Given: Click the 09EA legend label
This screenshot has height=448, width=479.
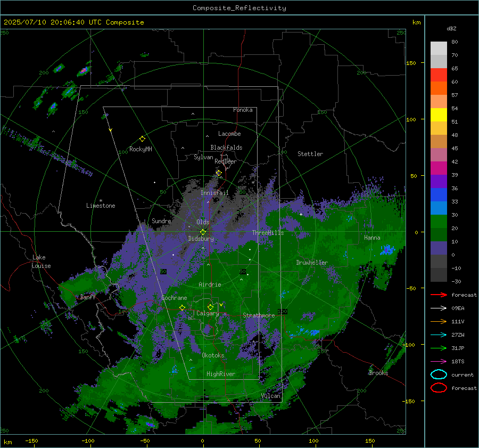Looking at the screenshot, I should click(458, 308).
